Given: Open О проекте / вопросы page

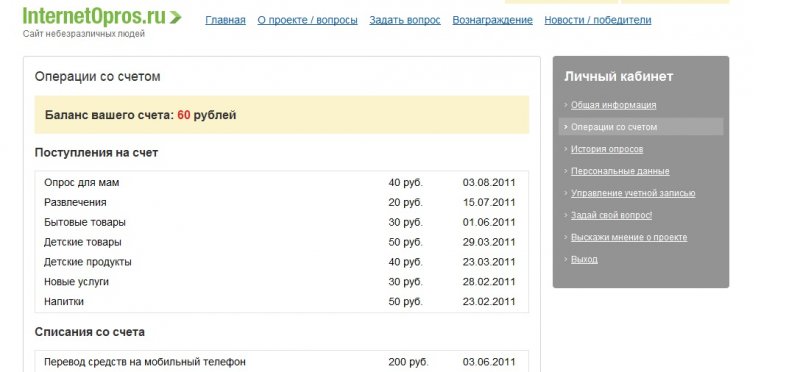Looking at the screenshot, I should [x=307, y=20].
